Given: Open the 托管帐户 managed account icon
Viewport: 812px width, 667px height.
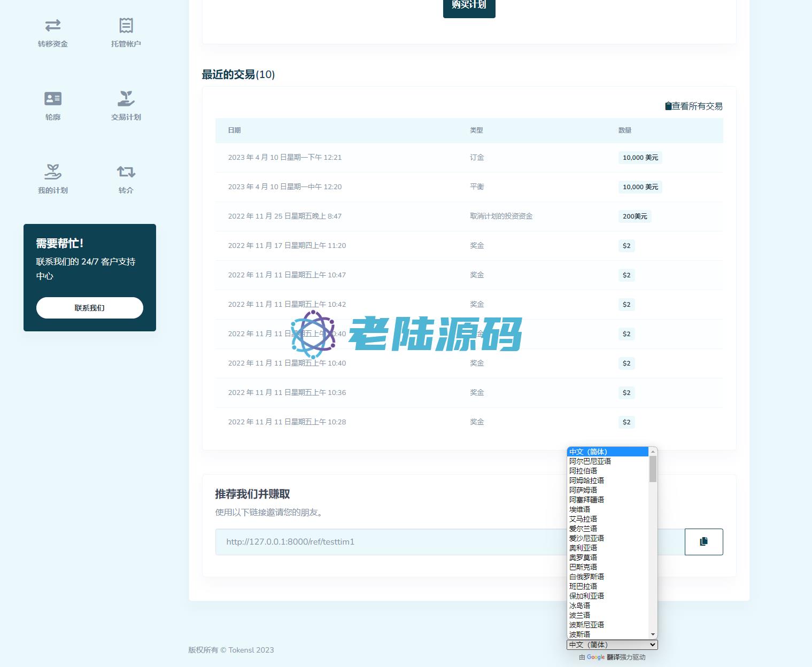Looking at the screenshot, I should coord(126,26).
